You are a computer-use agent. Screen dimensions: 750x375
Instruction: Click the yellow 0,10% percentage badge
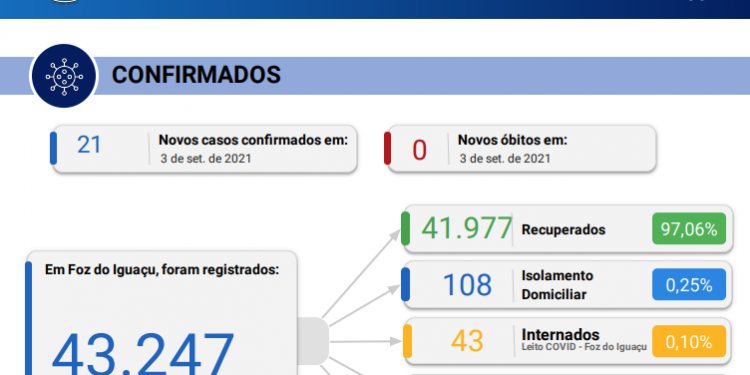click(689, 342)
